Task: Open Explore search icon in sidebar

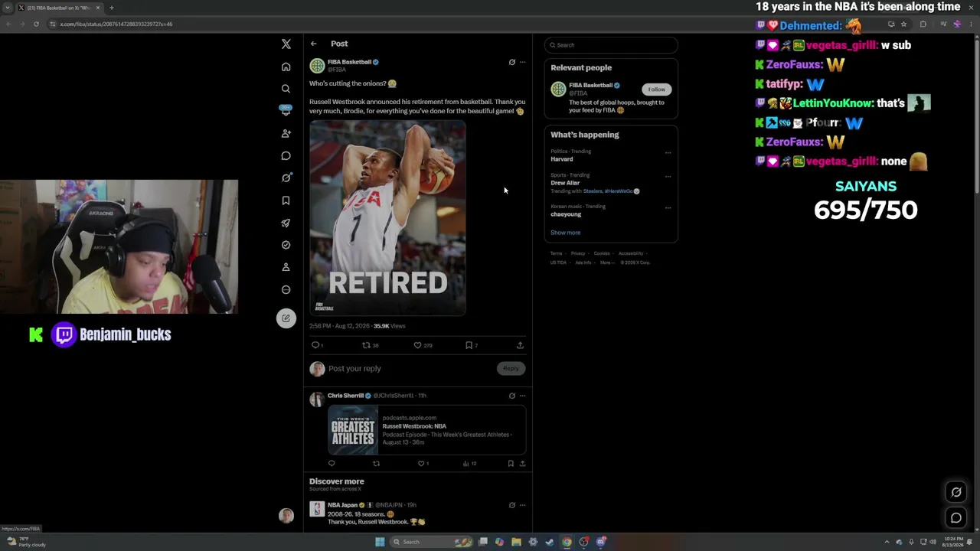Action: click(286, 89)
